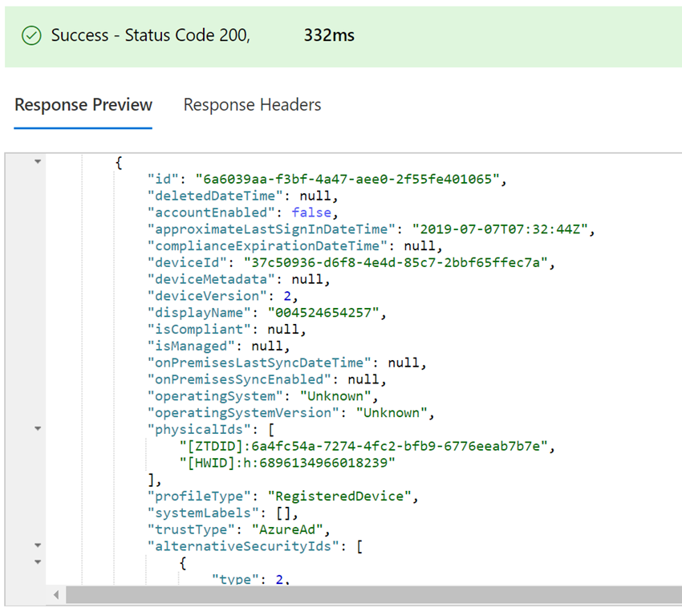Click the green success checkmark icon
Image resolution: width=682 pixels, height=616 pixels.
[x=31, y=35]
